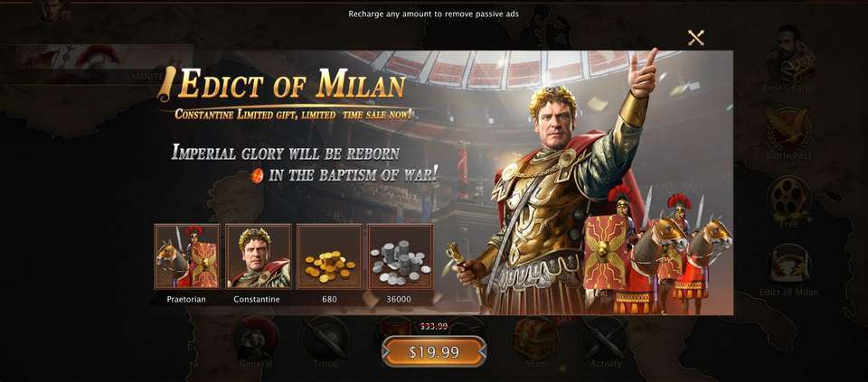Select the 680 gold coins reward
This screenshot has width=868, height=382.
pos(329,256)
